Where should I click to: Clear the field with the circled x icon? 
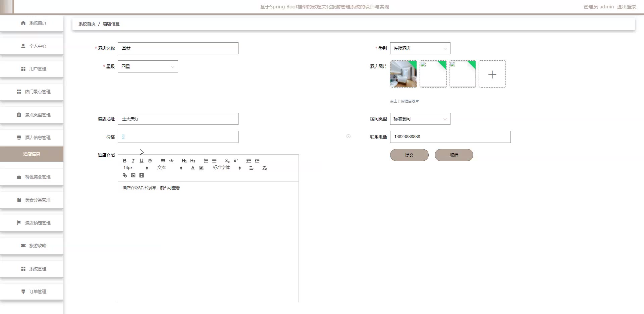[x=348, y=136]
